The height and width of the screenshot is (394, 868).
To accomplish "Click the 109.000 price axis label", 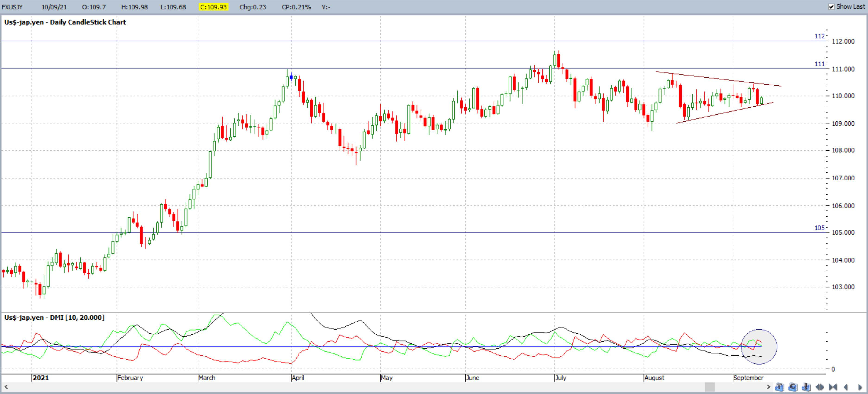I will [843, 123].
